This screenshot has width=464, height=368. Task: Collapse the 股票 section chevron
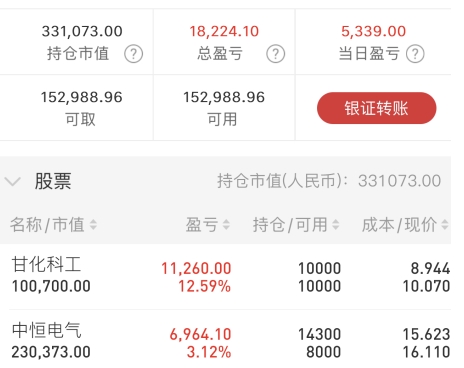[13, 182]
